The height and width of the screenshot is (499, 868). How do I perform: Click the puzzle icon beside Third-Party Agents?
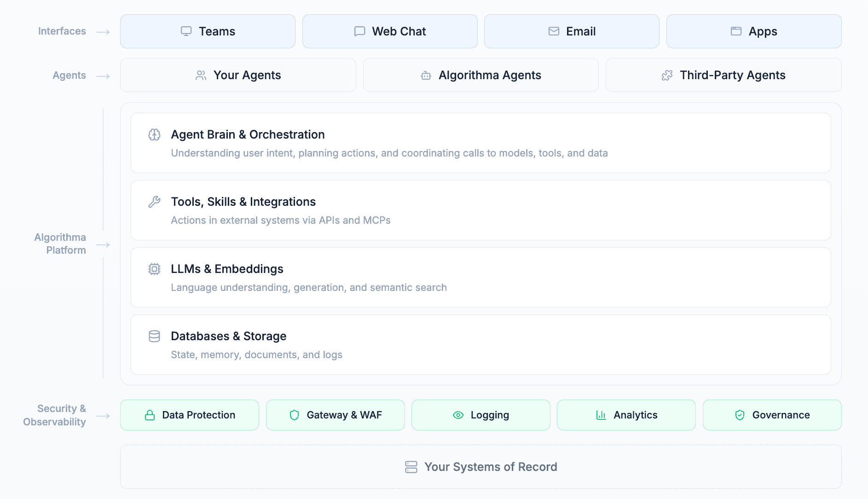click(x=667, y=75)
